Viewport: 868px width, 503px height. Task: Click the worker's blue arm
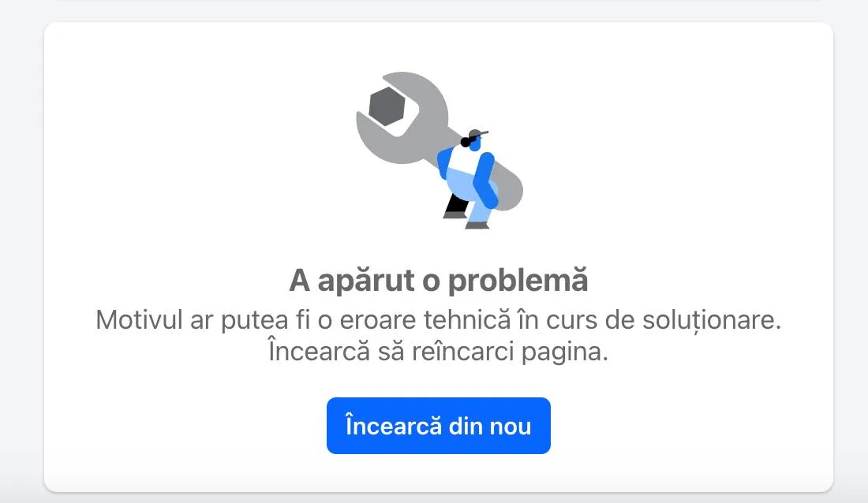pyautogui.click(x=484, y=180)
